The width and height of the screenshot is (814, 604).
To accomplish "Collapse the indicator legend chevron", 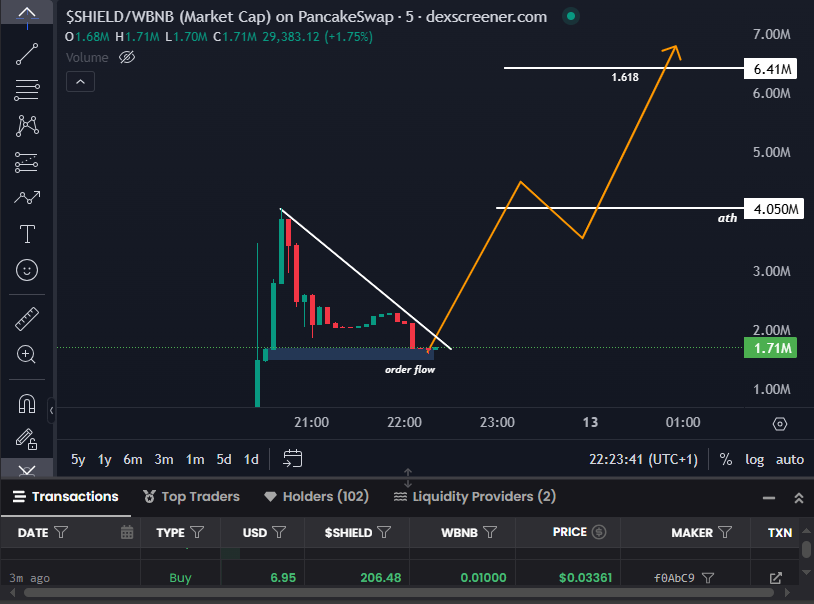I will [x=80, y=82].
